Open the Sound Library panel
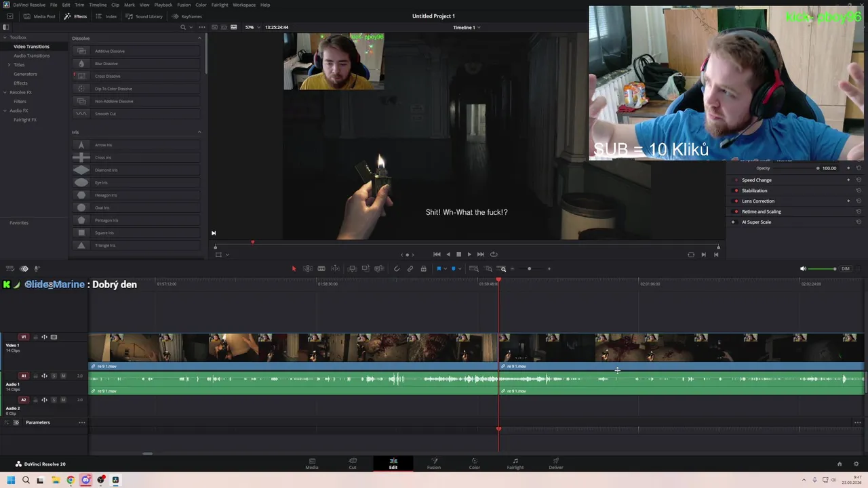This screenshot has height=488, width=868. [144, 16]
